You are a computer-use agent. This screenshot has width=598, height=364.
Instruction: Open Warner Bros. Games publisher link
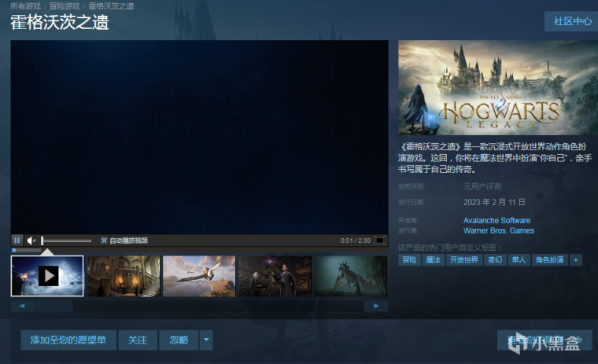(499, 230)
